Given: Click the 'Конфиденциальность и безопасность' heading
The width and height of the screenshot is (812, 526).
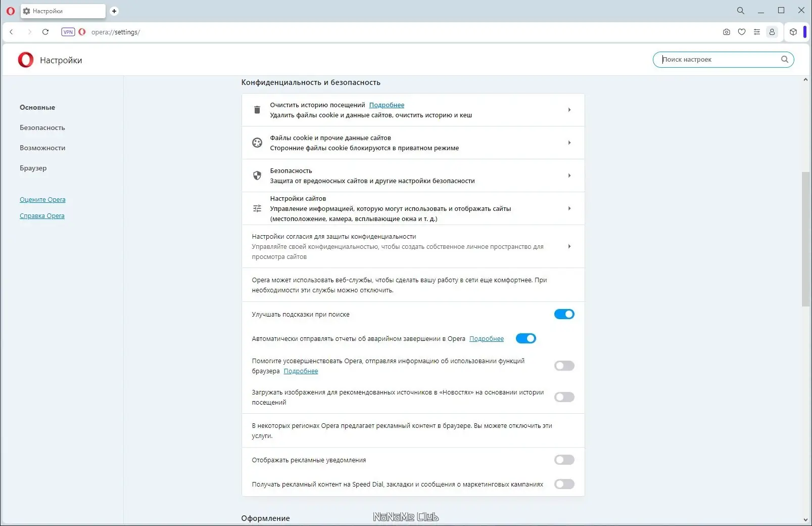Looking at the screenshot, I should tap(311, 82).
